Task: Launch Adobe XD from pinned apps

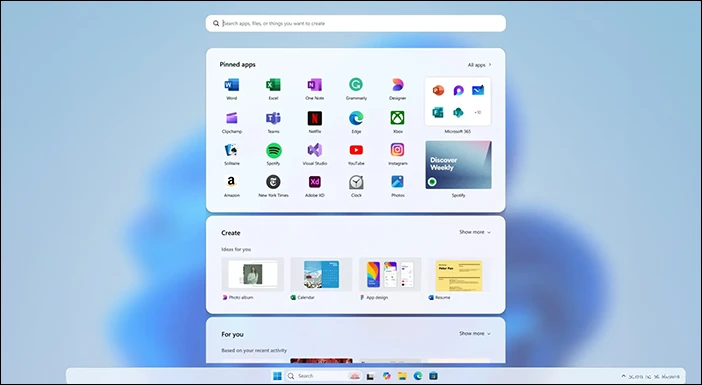Action: [x=315, y=182]
